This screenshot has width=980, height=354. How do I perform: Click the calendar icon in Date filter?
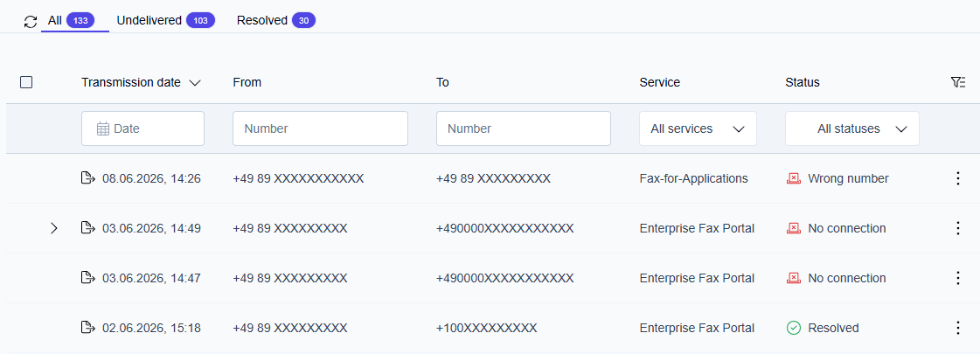103,128
